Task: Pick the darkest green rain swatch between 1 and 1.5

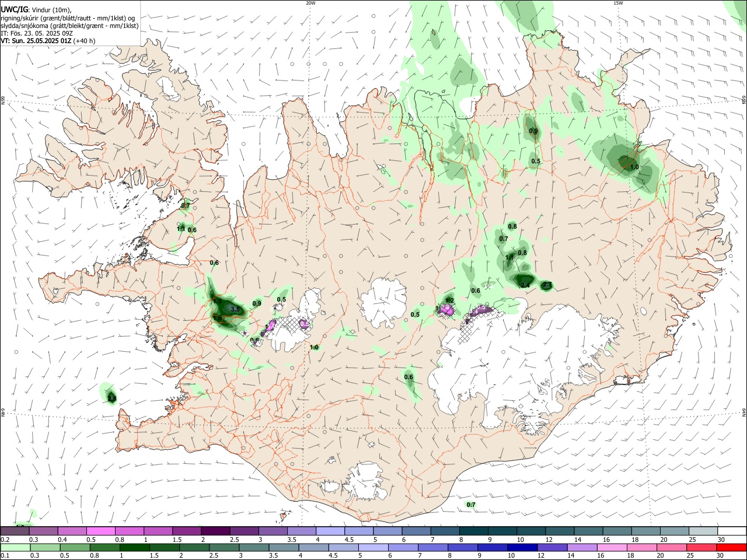Action: (x=134, y=547)
